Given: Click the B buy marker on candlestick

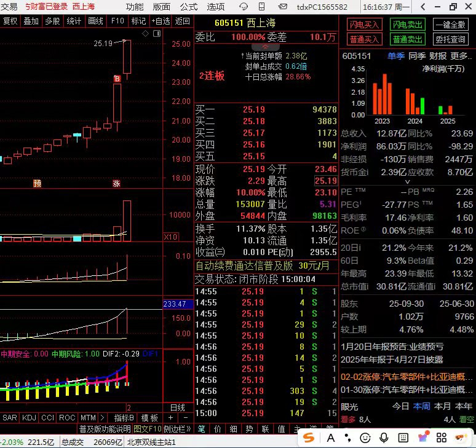Looking at the screenshot, I should coord(117,79).
